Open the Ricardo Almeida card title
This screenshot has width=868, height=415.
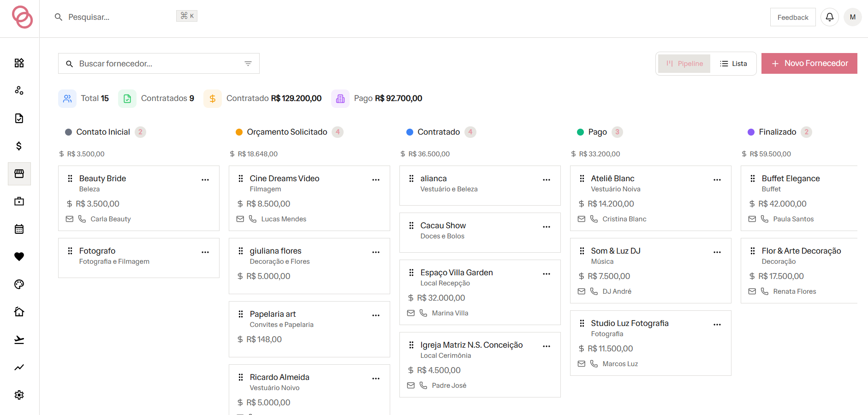click(279, 377)
